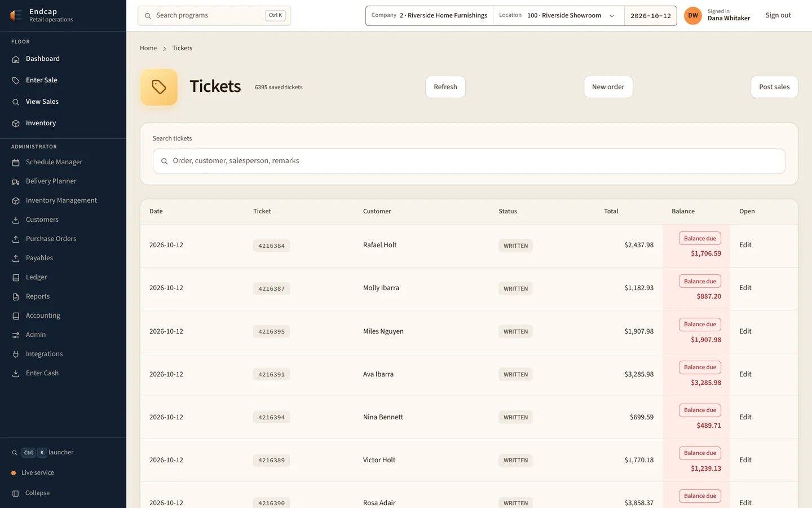Click the Accounting book icon

click(x=16, y=316)
